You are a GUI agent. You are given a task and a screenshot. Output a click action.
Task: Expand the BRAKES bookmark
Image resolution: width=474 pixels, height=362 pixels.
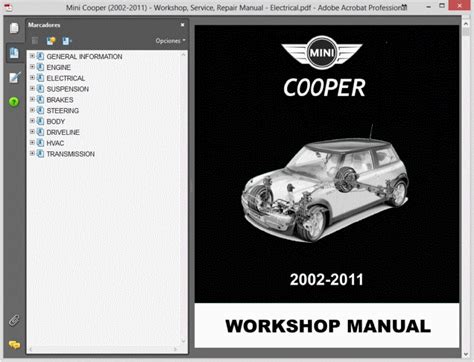(32, 99)
